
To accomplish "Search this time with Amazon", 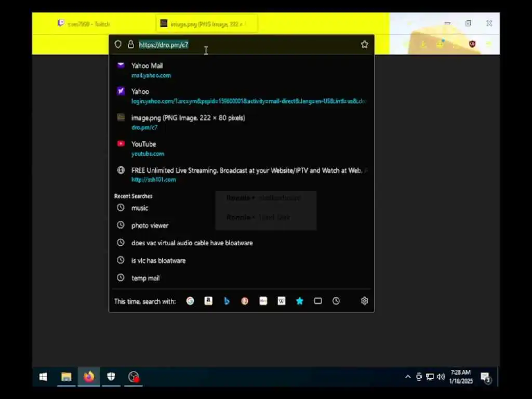I will tap(208, 301).
